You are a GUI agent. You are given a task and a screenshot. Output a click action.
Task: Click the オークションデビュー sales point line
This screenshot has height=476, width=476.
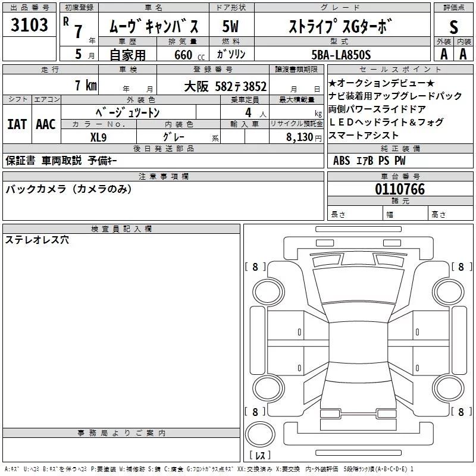coord(381,83)
